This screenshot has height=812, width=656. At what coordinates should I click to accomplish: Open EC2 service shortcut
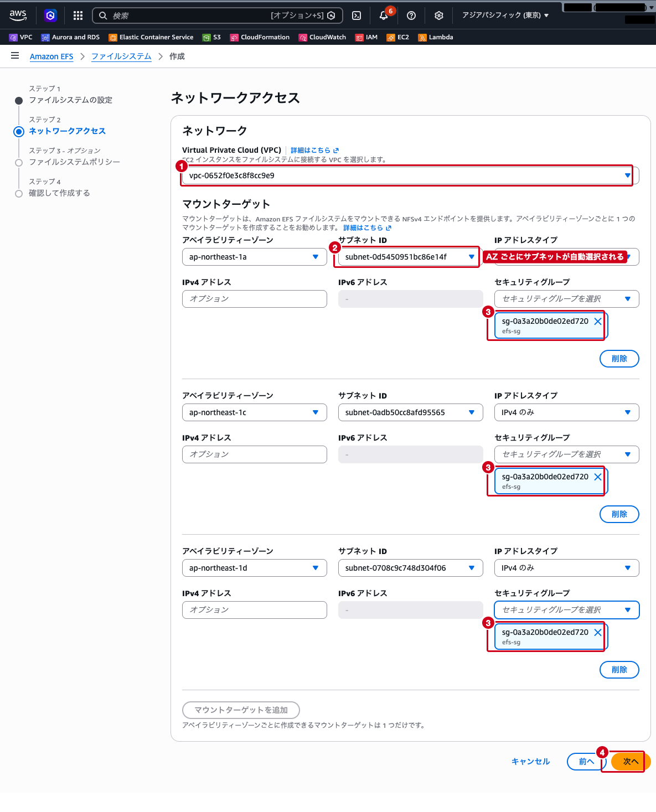pos(398,37)
